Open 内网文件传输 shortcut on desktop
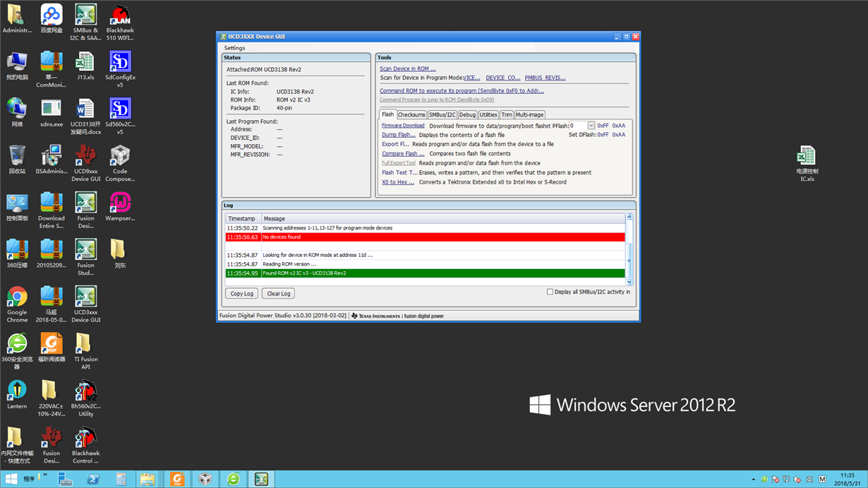This screenshot has width=868, height=488. pyautogui.click(x=17, y=446)
